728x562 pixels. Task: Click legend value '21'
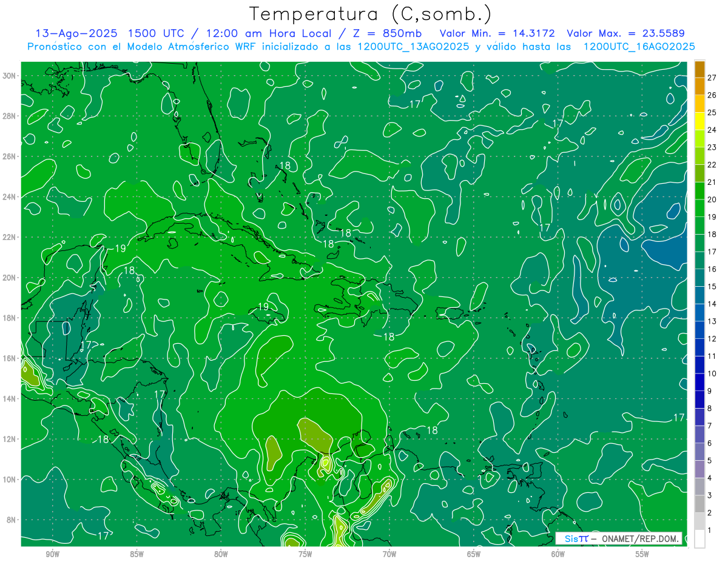(x=712, y=182)
